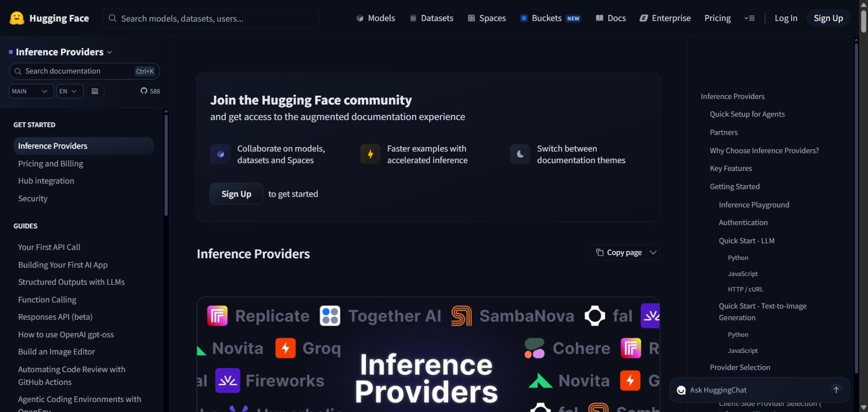The image size is (868, 412).
Task: Click the GitHub icon showing 588 stars
Action: click(144, 91)
